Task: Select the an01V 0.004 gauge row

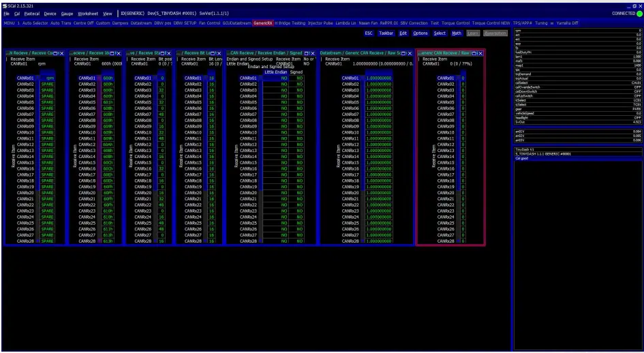Action: coord(577,132)
